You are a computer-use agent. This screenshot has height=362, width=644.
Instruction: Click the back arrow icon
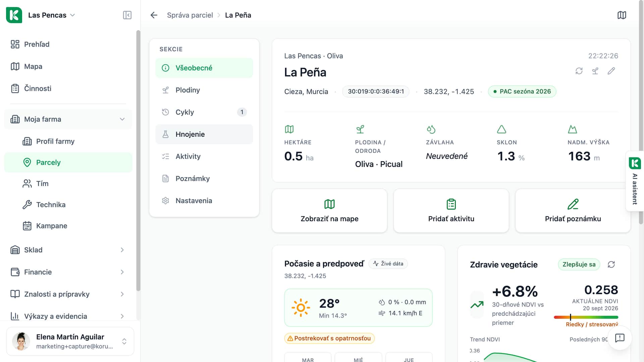(x=154, y=15)
